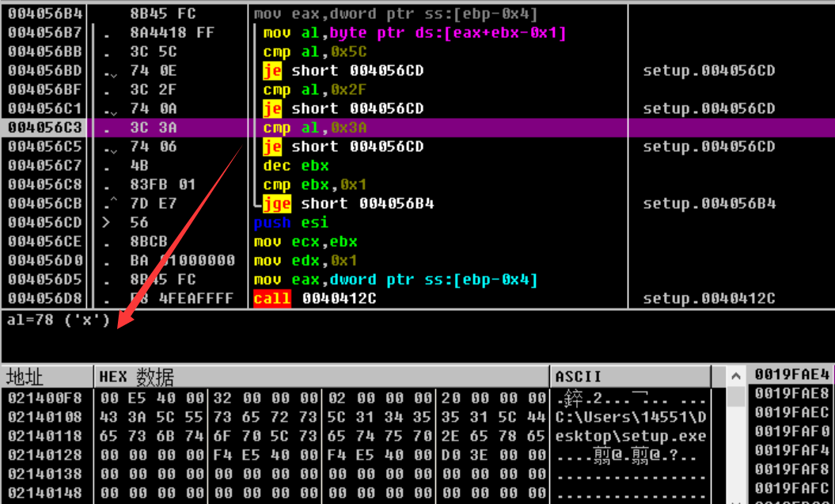Click the cmp al,0x5C instruction
The width and height of the screenshot is (835, 504).
pos(315,52)
